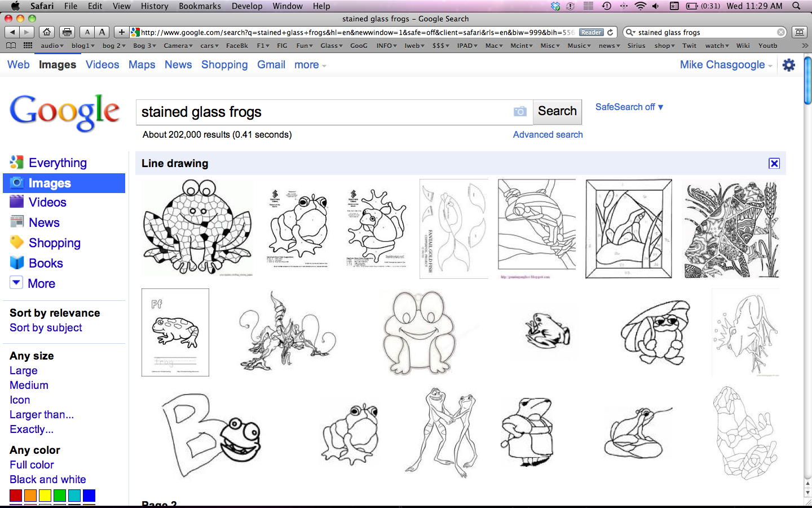Open the Gmail link in top bar

tap(271, 65)
